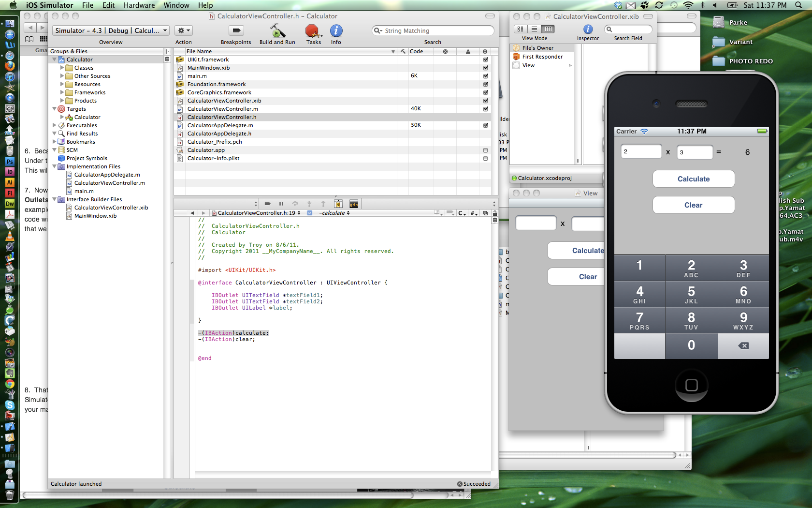Tap the backspace key on simulator keypad

tap(743, 346)
